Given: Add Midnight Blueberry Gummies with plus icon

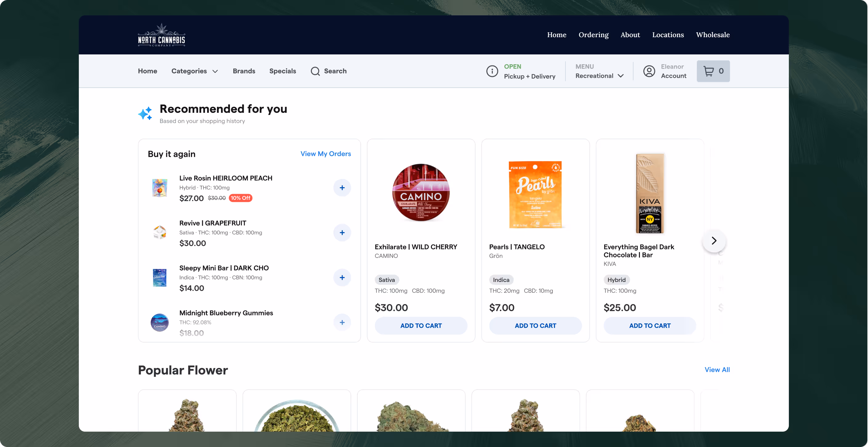Looking at the screenshot, I should [342, 322].
